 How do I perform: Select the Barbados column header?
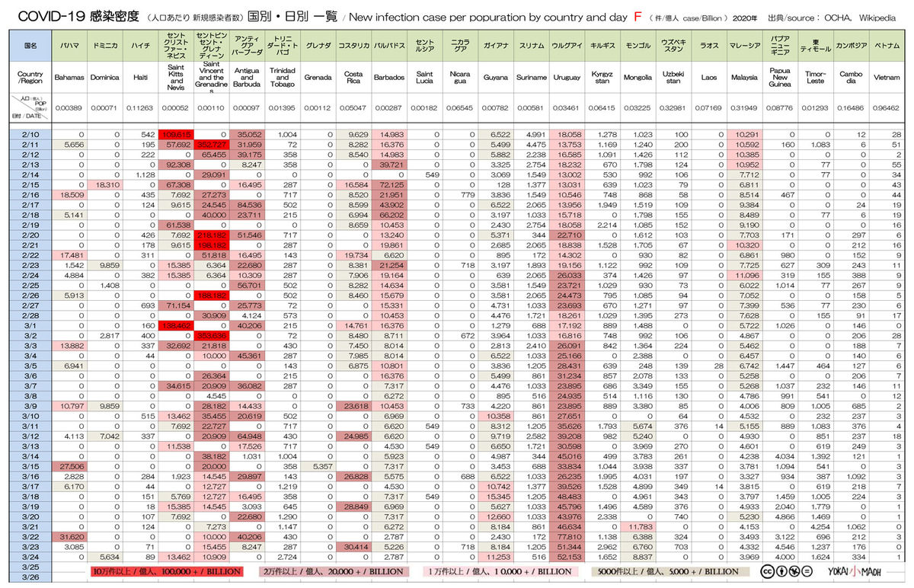tap(388, 78)
